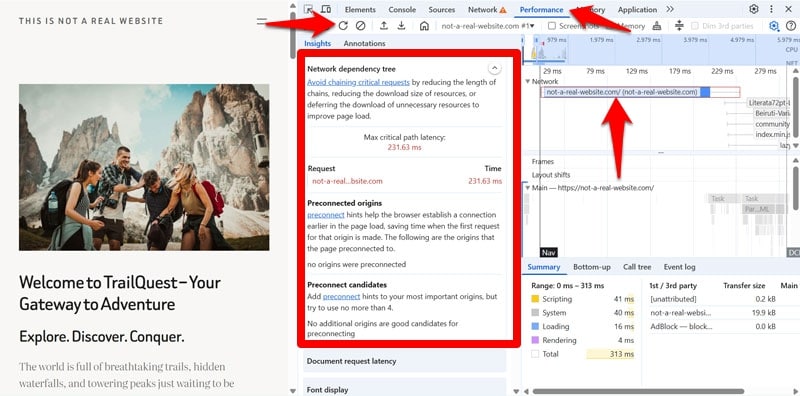The height and width of the screenshot is (396, 800).
Task: Collapse the Main thread track
Action: [x=528, y=188]
